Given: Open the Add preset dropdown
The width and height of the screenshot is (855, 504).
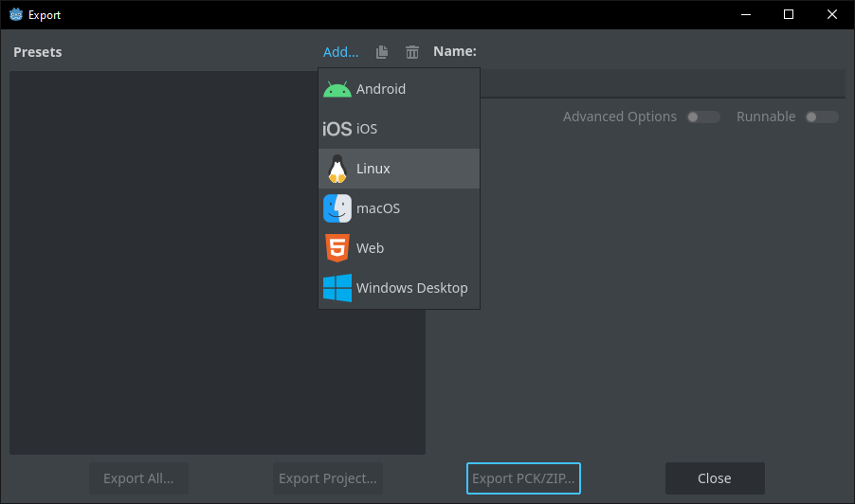Looking at the screenshot, I should pos(341,52).
